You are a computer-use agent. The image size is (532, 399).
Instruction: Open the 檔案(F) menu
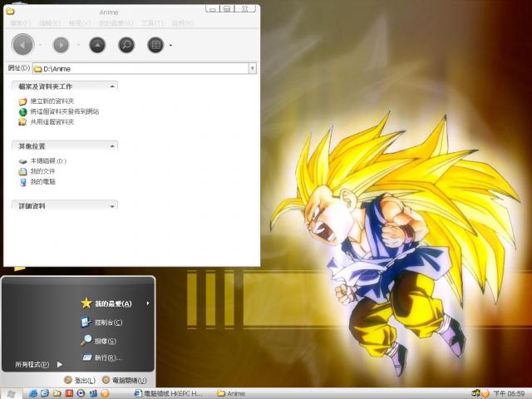[20, 23]
